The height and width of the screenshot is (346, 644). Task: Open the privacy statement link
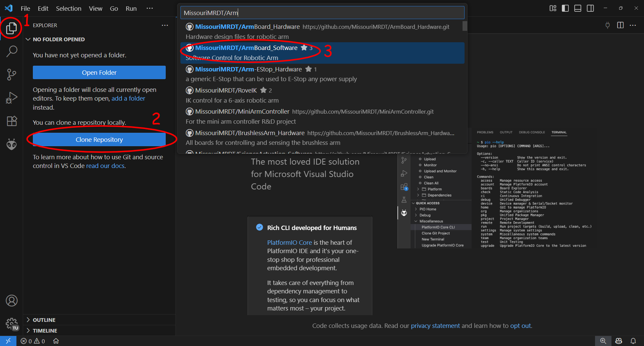click(435, 326)
